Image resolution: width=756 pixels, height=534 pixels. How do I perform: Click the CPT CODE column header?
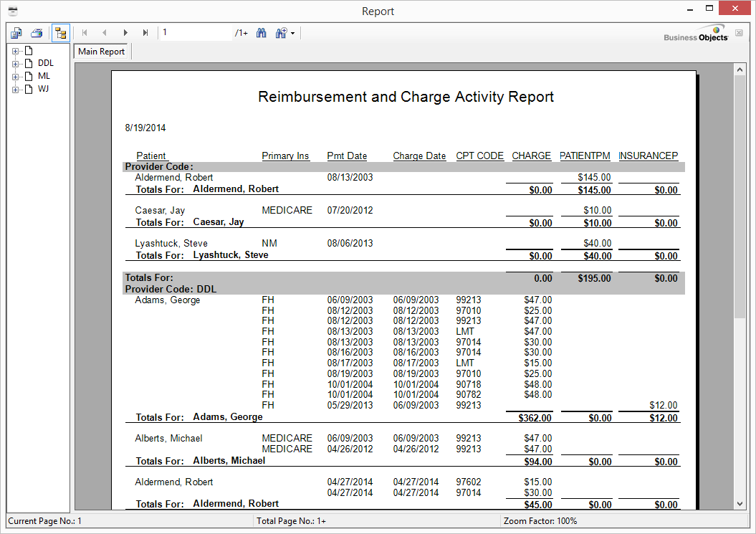click(479, 156)
